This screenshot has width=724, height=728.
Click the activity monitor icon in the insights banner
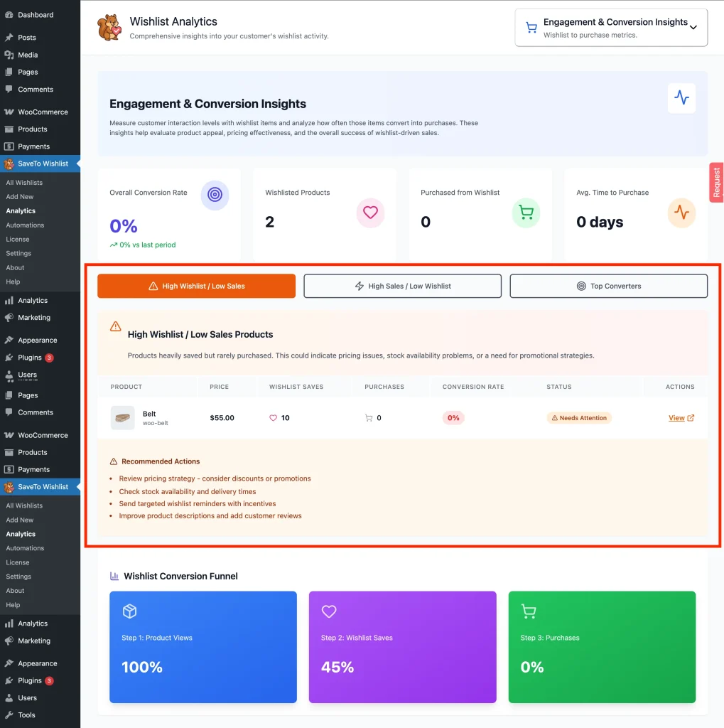point(681,98)
